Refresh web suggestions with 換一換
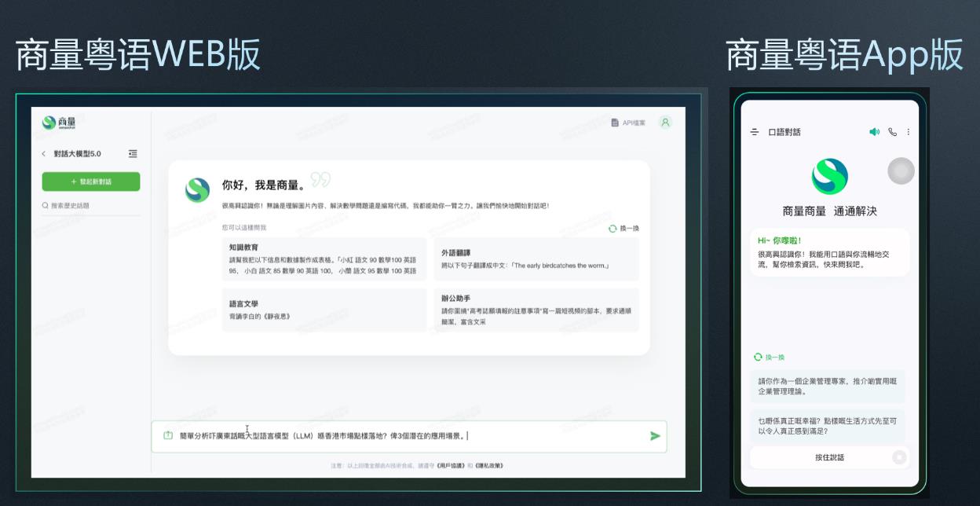Viewport: 980px width, 506px height. click(x=624, y=228)
